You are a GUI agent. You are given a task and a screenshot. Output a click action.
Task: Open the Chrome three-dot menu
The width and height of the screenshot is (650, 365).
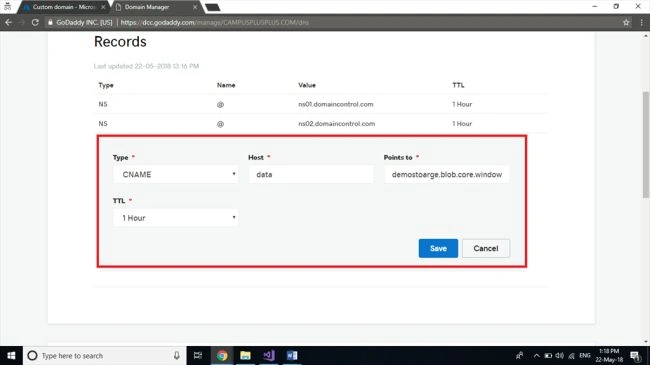pyautogui.click(x=641, y=23)
